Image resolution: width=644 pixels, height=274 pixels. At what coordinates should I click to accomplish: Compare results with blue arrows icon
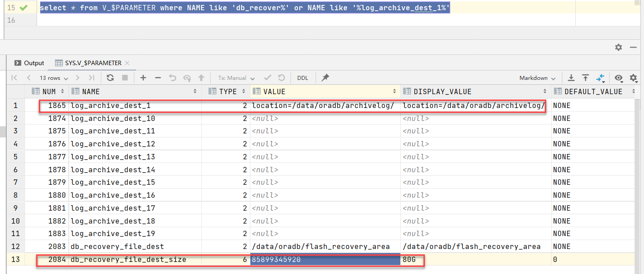coord(600,78)
